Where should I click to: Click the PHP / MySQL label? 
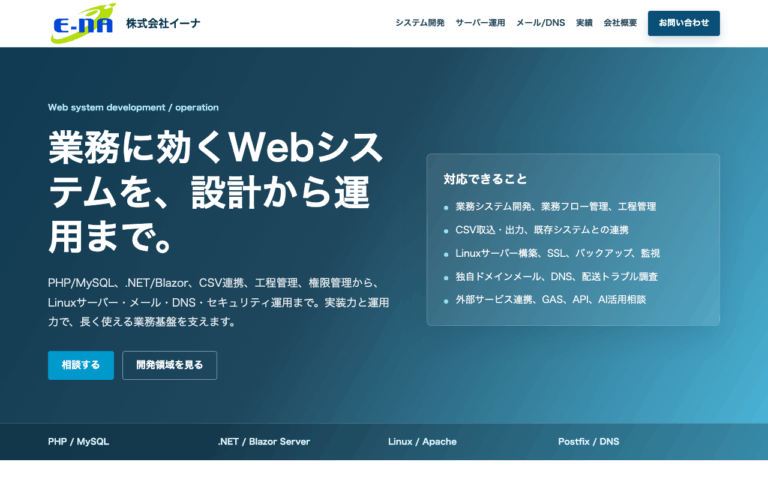point(78,441)
